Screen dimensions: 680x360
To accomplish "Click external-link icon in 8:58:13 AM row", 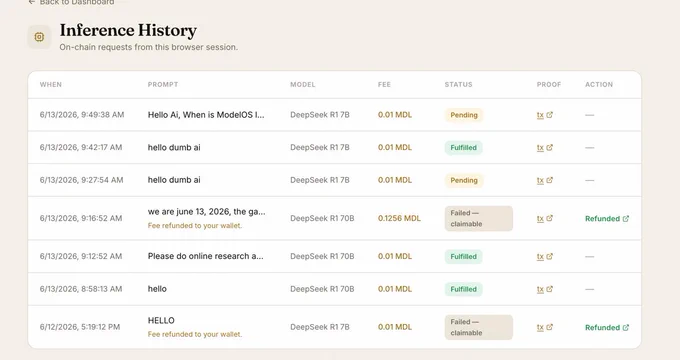I will [549, 289].
